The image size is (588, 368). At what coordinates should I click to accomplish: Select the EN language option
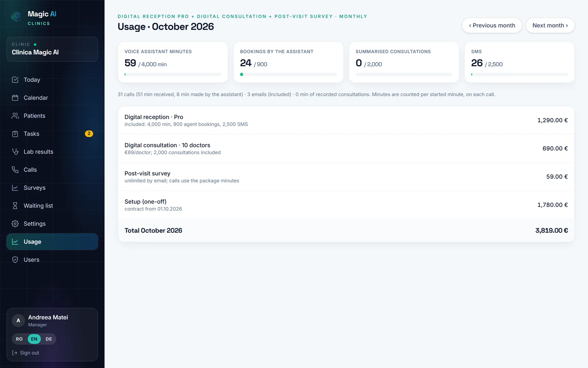pos(34,339)
